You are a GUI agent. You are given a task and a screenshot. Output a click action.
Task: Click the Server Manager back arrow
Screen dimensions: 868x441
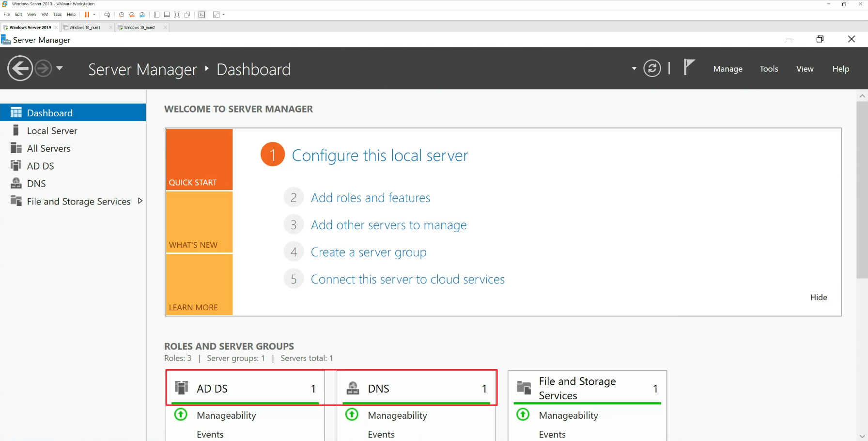(20, 68)
